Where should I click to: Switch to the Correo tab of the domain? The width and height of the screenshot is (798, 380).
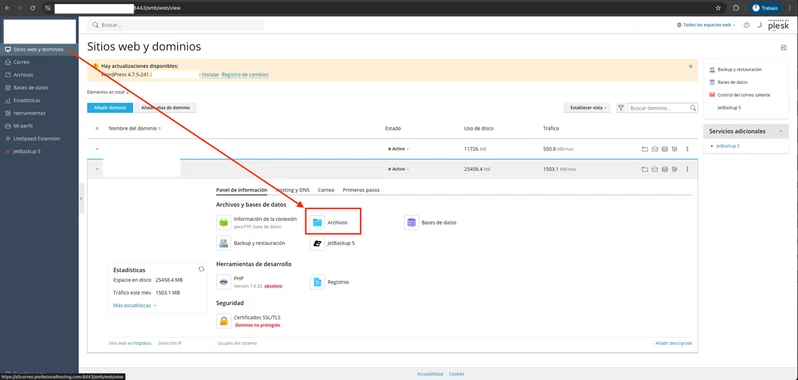coord(326,190)
